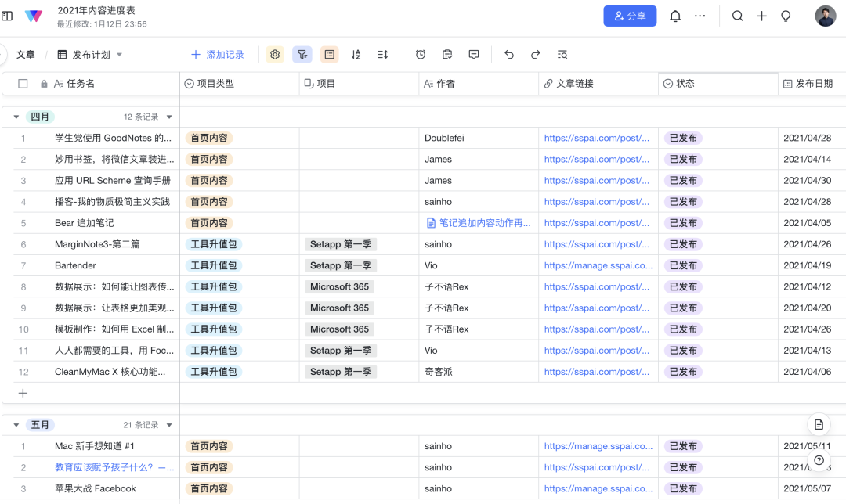Image resolution: width=846 pixels, height=504 pixels.
Task: Collapse the 四月 group
Action: tap(16, 117)
